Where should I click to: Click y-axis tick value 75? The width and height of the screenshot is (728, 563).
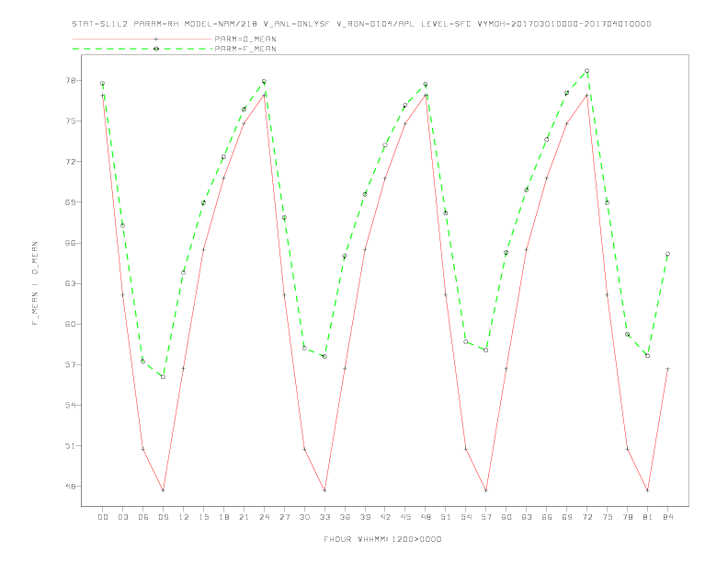(71, 121)
